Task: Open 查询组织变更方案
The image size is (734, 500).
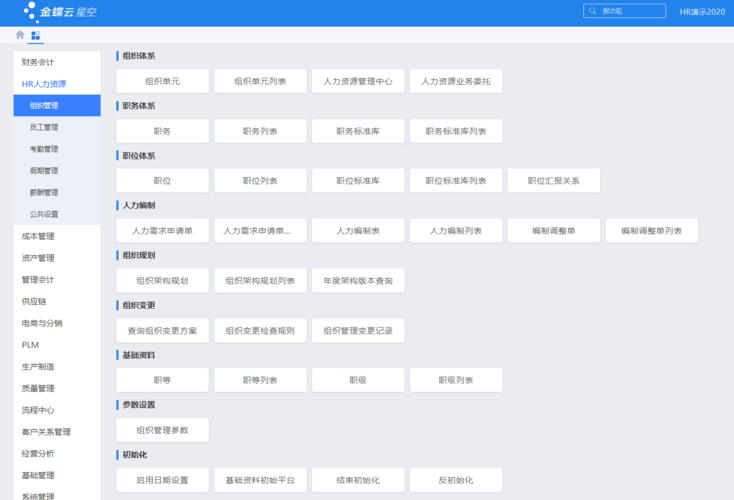Action: pos(162,331)
